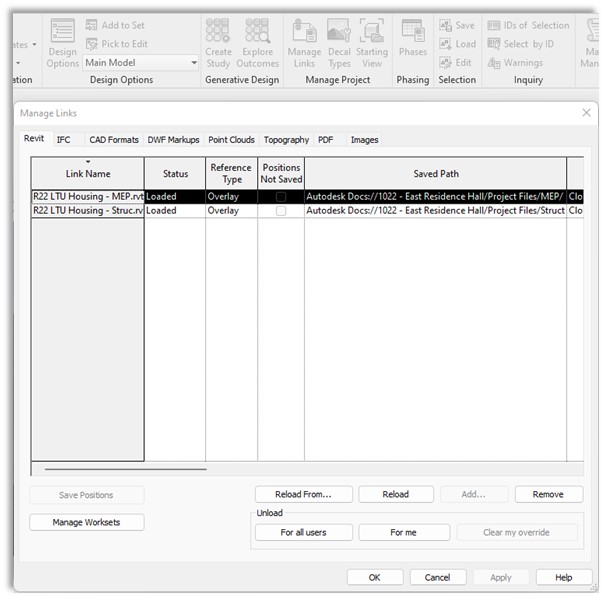Click the Reload From... button

[x=303, y=494]
